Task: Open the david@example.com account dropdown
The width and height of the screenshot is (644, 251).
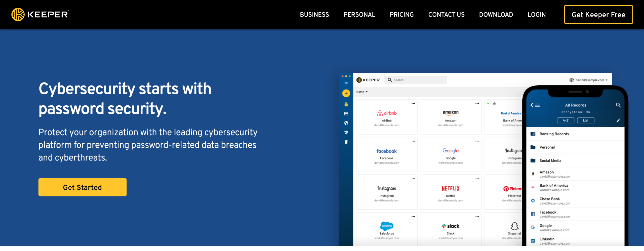Action: click(x=589, y=80)
